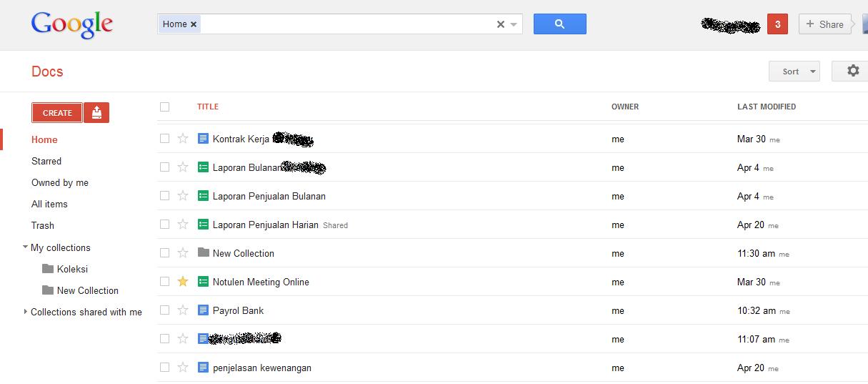Click the penjelasan kewenangan document icon
Image resolution: width=868 pixels, height=384 pixels.
click(x=203, y=368)
